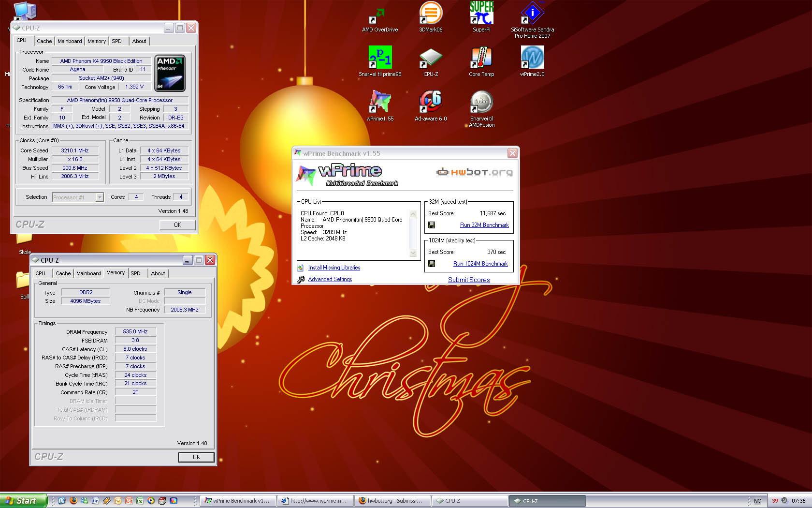Open About tab in upper CPU-Z window
This screenshot has height=508, width=812.
coord(139,41)
